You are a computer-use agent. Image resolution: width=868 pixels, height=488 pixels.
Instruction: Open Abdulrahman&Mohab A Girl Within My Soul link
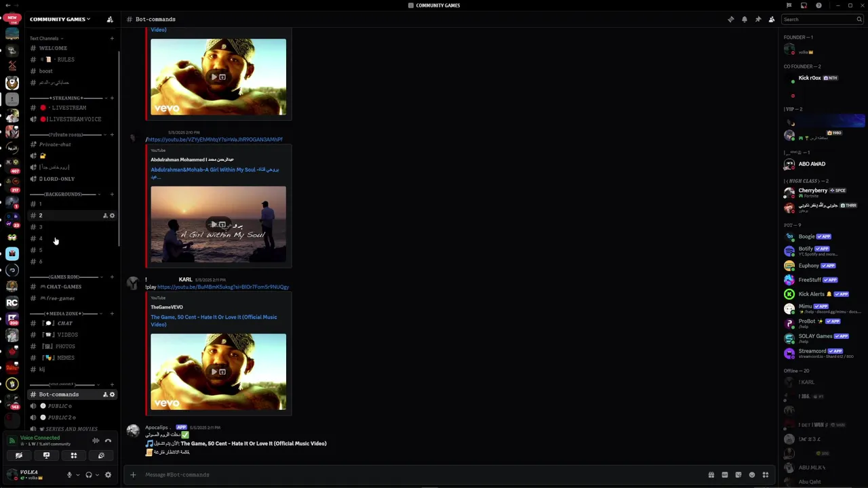click(x=214, y=173)
